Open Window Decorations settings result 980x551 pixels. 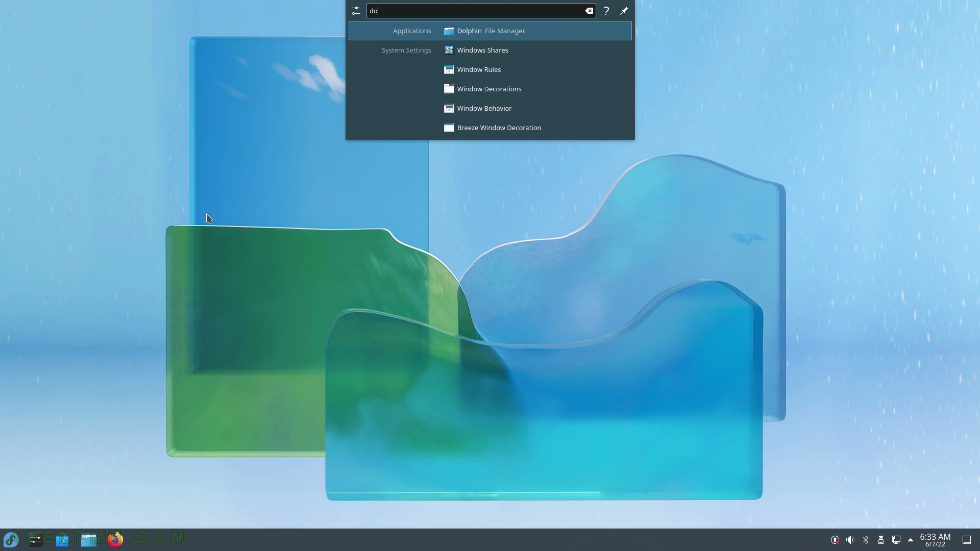(x=490, y=89)
